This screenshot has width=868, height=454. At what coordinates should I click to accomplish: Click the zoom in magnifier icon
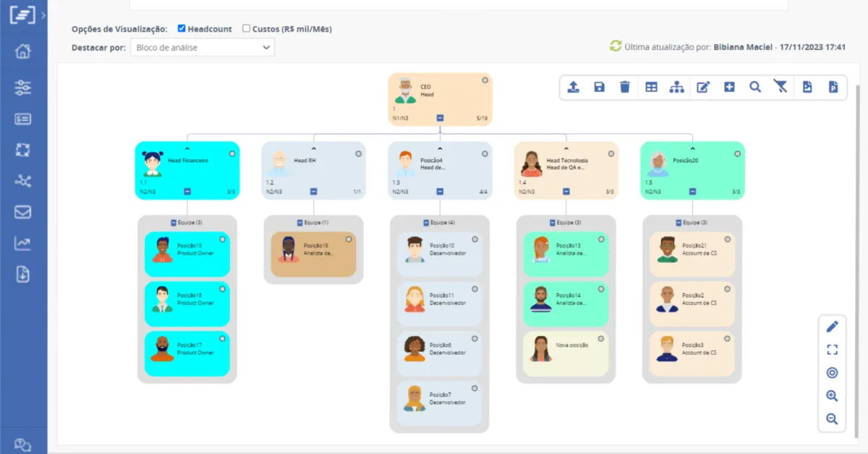(832, 396)
